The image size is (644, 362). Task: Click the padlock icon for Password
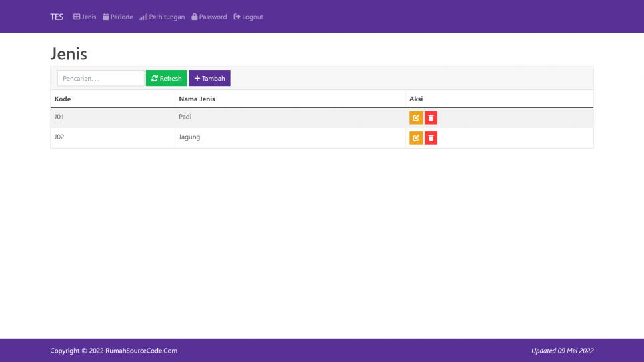[x=195, y=17]
